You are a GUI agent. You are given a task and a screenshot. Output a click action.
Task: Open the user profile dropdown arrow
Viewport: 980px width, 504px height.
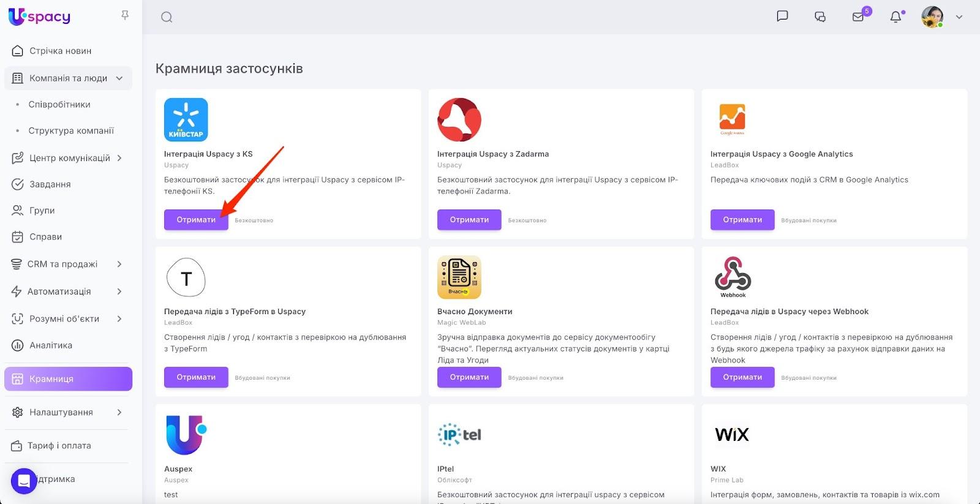tap(959, 17)
